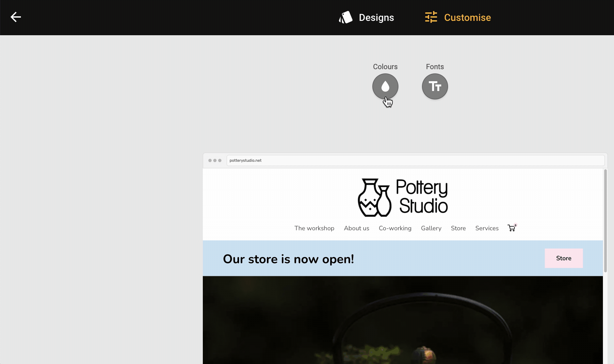Visit the Gallery nav link

[x=431, y=228]
